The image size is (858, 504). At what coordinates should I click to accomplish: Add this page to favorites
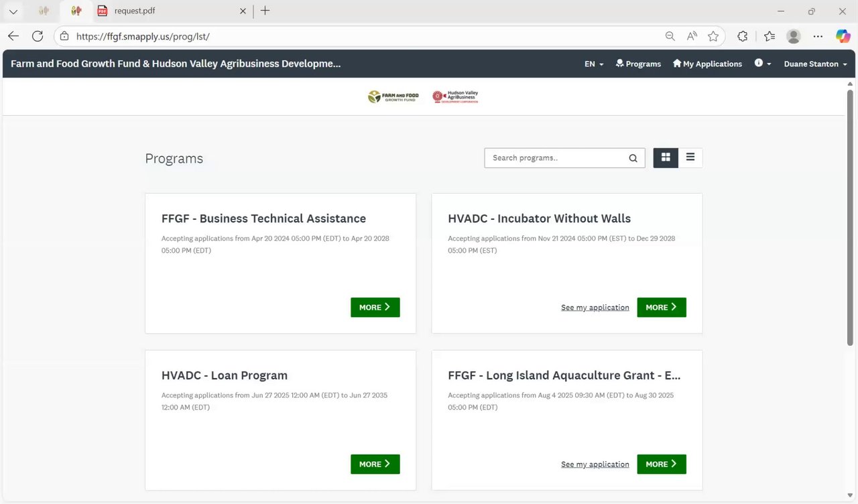click(713, 36)
